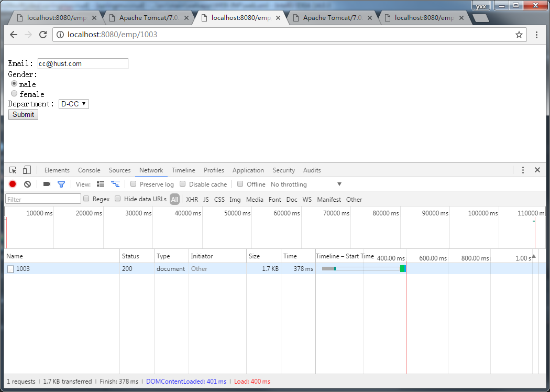Enable the Regex filter checkbox
Image resolution: width=550 pixels, height=392 pixels.
(x=86, y=199)
